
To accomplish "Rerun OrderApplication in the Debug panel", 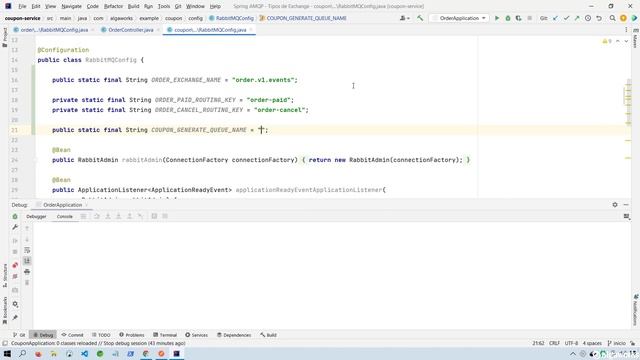I will coord(15,216).
